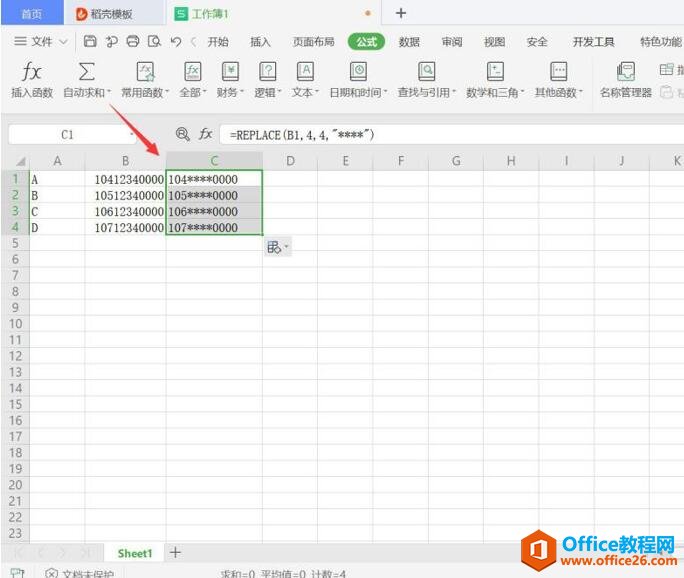Select the Formulas ribbon tab
Viewport: 684px width, 578px height.
tap(366, 42)
